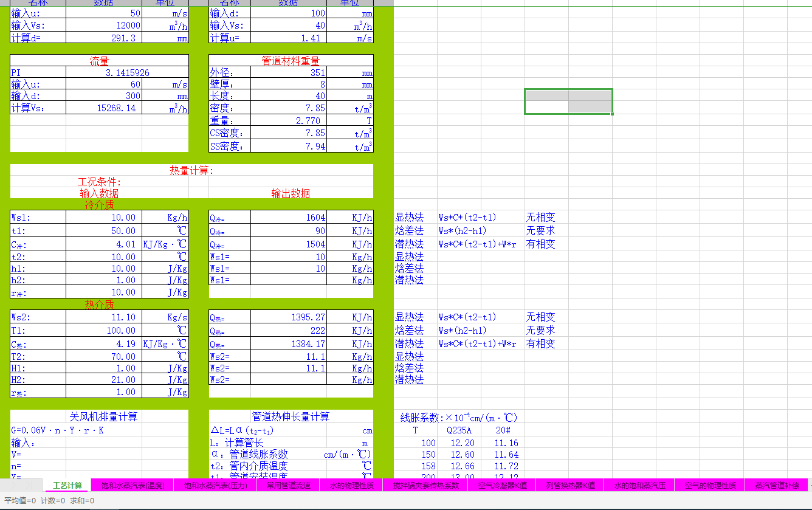Click the α：管道线胀系数 row label
This screenshot has height=510, width=812.
click(249, 454)
